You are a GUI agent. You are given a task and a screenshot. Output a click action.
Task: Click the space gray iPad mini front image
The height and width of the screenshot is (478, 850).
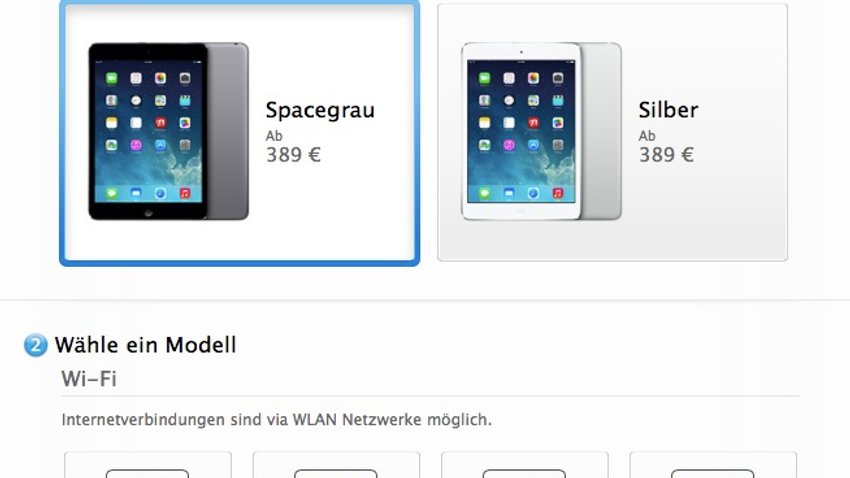point(148,131)
